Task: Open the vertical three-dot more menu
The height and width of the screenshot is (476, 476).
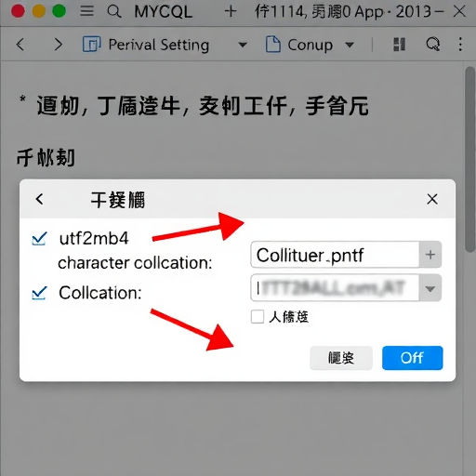Action: click(460, 45)
